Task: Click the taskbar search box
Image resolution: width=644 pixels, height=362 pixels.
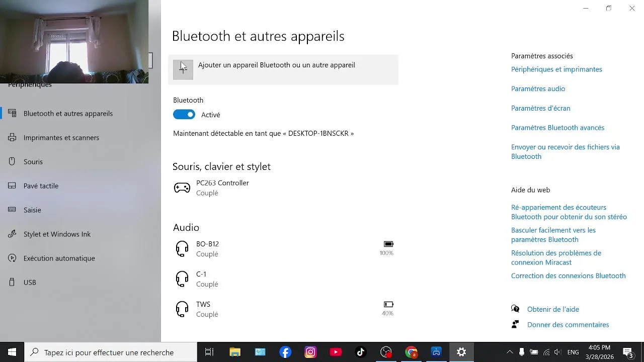Action: [x=111, y=352]
